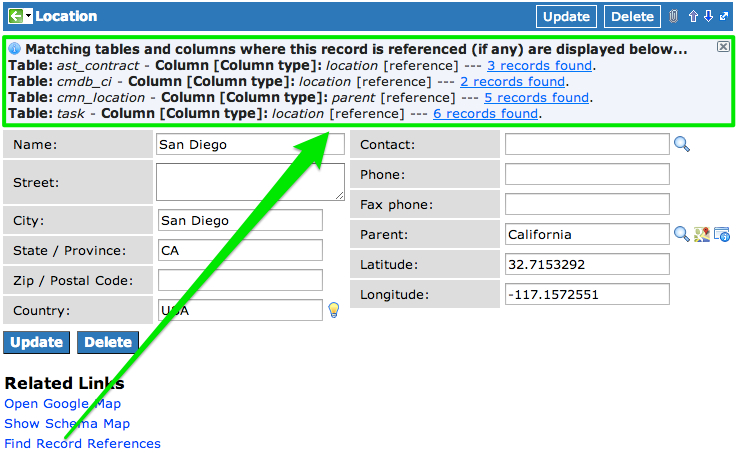Go to next record with down arrow

pyautogui.click(x=708, y=16)
